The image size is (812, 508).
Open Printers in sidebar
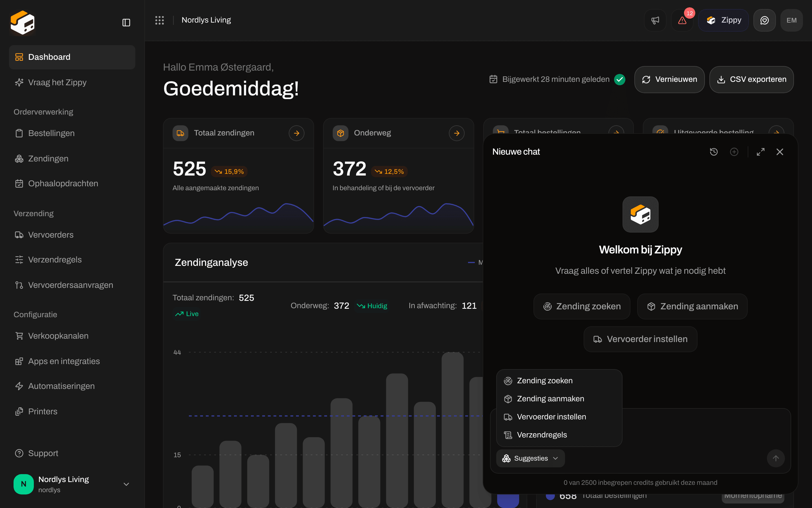(x=72, y=411)
